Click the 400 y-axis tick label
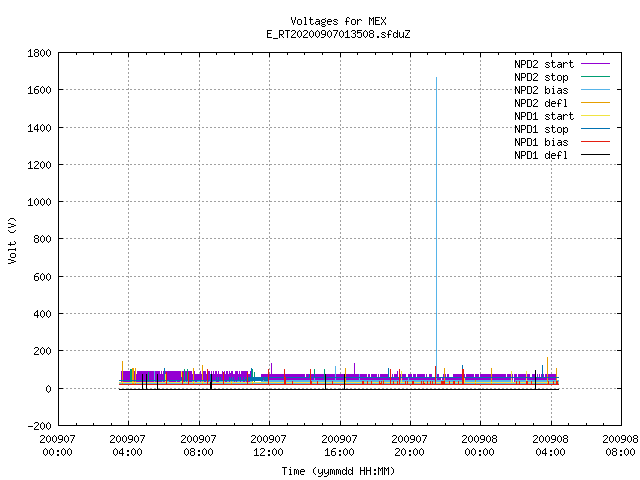The width and height of the screenshot is (640, 480). (x=42, y=314)
